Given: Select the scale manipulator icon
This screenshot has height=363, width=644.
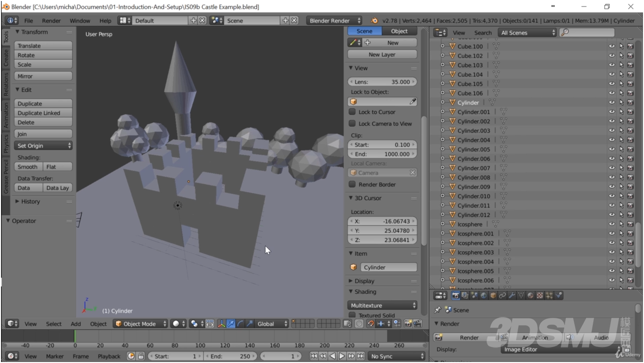Looking at the screenshot, I should (249, 324).
